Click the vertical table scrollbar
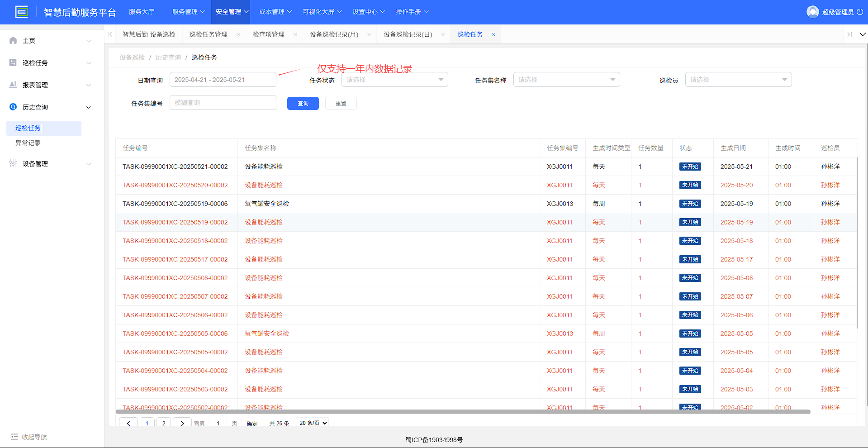The width and height of the screenshot is (868, 448). [x=857, y=243]
